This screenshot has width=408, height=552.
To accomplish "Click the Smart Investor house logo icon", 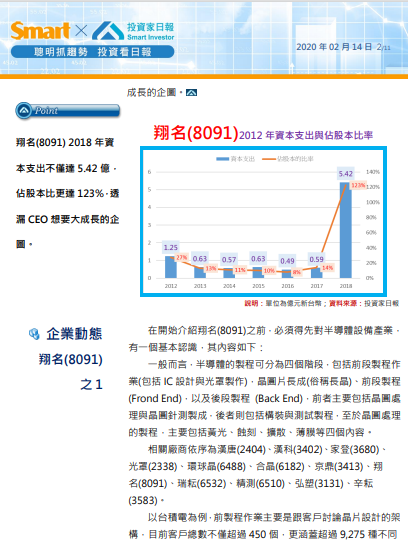I will 108,31.
